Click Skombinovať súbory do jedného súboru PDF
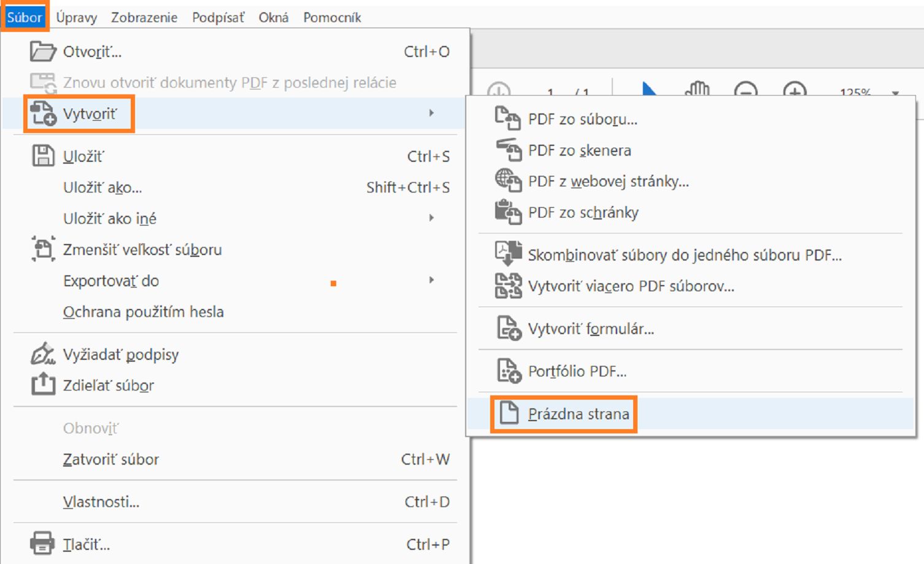Viewport: 924px width, 564px height. (685, 255)
